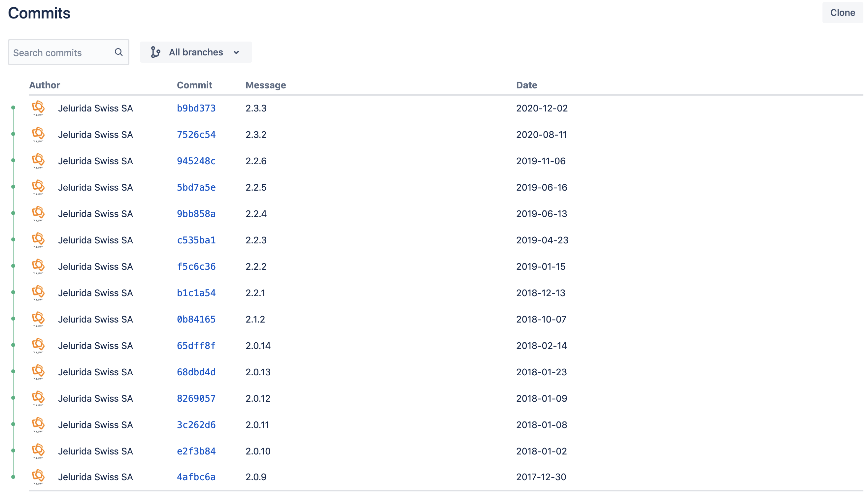The image size is (868, 498).
Task: Open commit 5bd7a5e link
Action: coord(196,187)
